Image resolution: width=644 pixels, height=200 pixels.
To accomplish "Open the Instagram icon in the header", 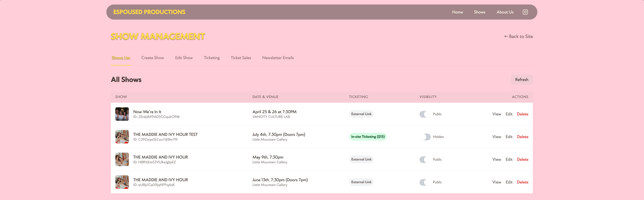I will pyautogui.click(x=525, y=12).
